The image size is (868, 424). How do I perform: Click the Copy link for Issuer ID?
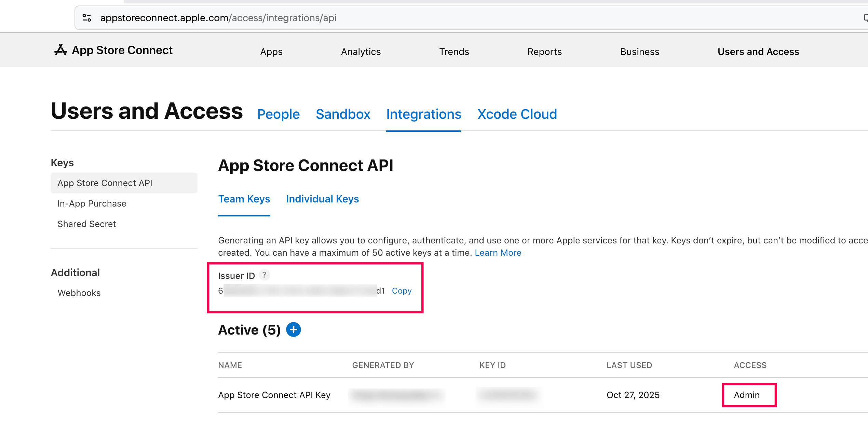(x=402, y=291)
